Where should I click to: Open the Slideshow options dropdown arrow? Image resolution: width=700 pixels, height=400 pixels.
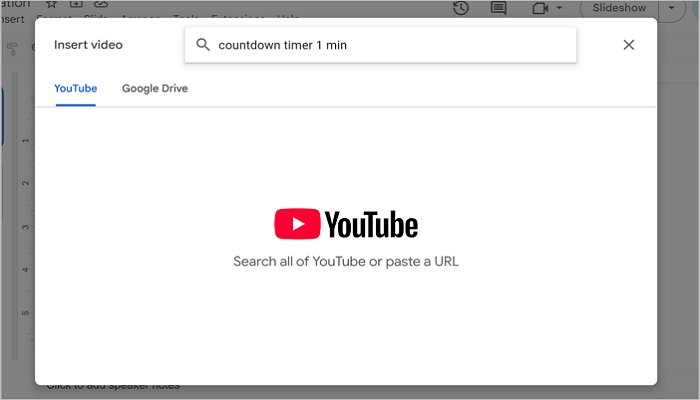[671, 8]
